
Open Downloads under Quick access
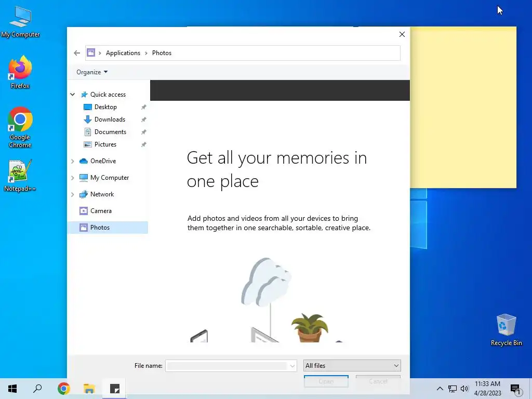click(110, 119)
